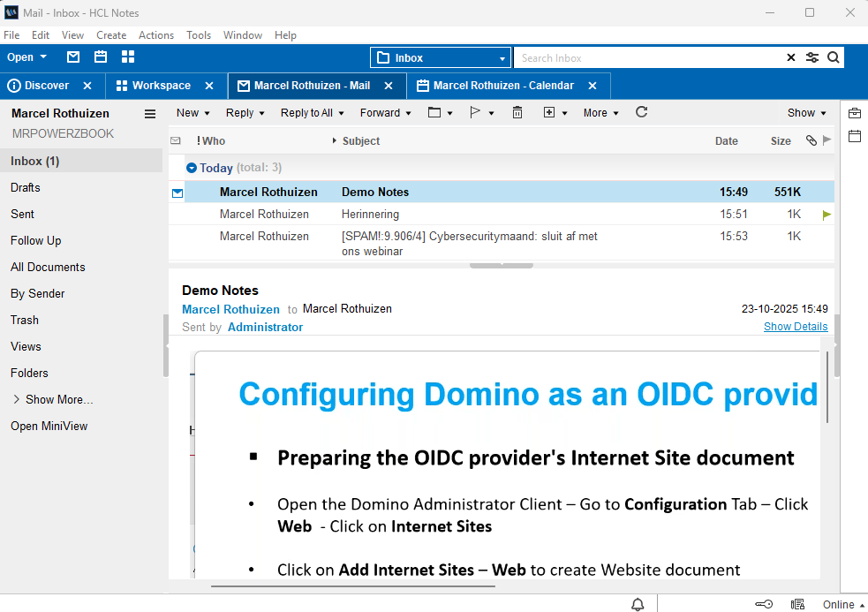
Task: Open search options sliders icon
Action: coord(812,57)
